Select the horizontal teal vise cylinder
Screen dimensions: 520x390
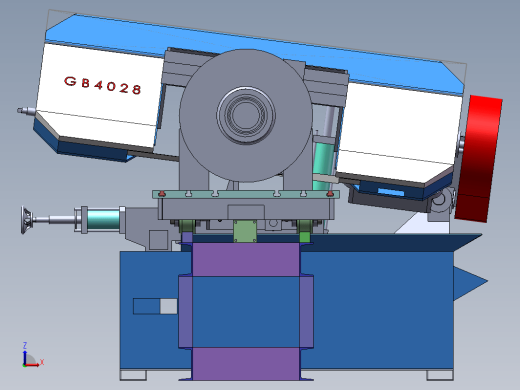pyautogui.click(x=103, y=219)
